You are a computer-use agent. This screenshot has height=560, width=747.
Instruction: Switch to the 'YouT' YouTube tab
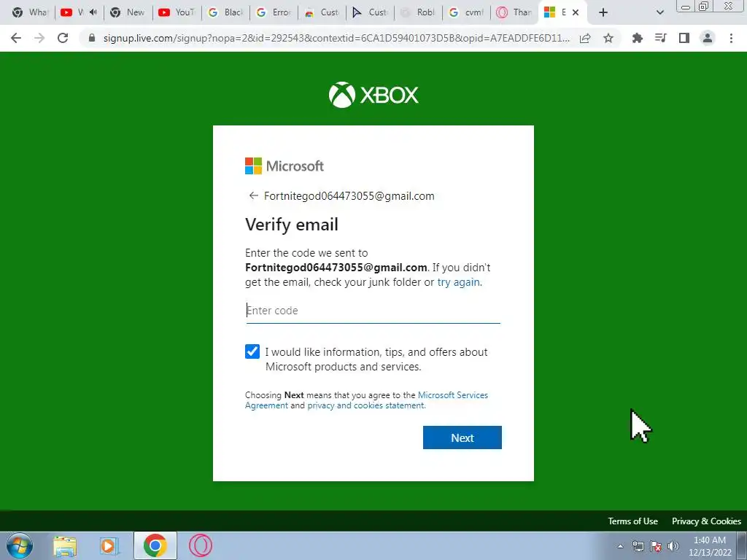coord(177,12)
